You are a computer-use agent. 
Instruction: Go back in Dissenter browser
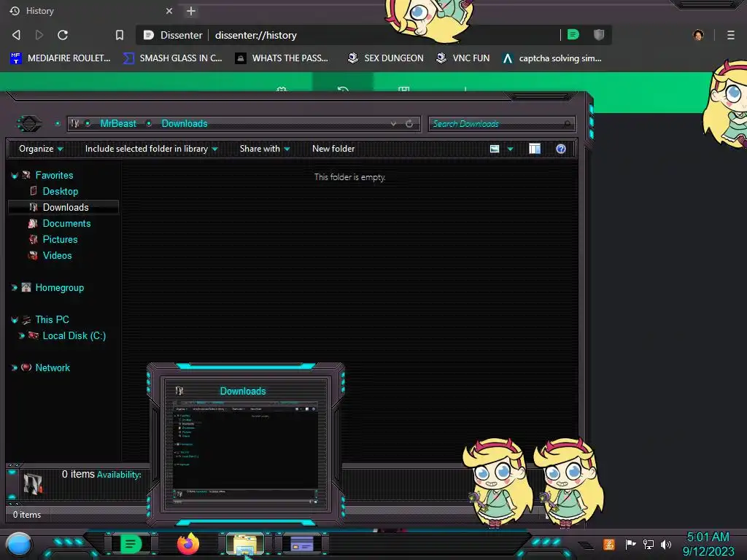tap(16, 35)
